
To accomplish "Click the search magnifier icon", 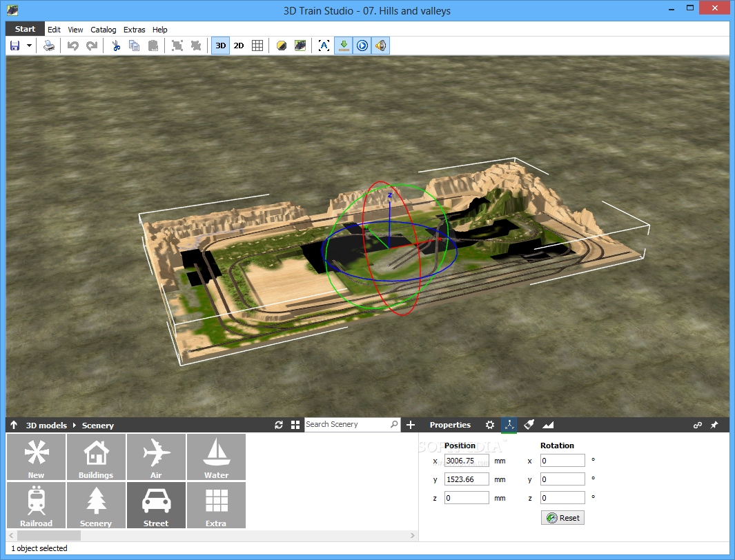I will [x=394, y=424].
